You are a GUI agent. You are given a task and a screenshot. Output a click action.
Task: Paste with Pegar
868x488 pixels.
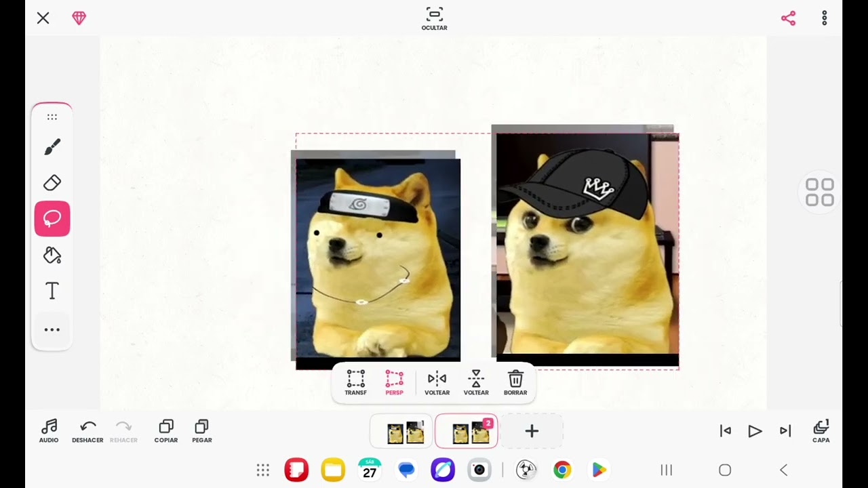202,431
